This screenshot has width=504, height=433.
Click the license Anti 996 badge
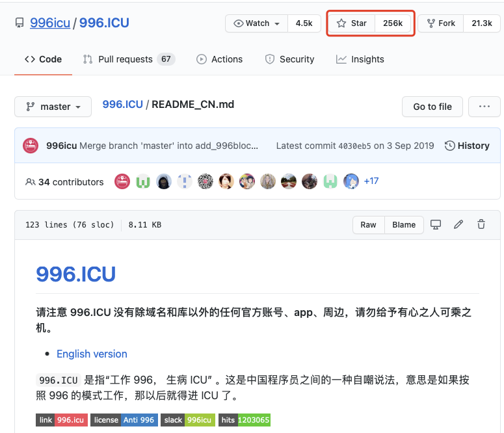click(124, 420)
